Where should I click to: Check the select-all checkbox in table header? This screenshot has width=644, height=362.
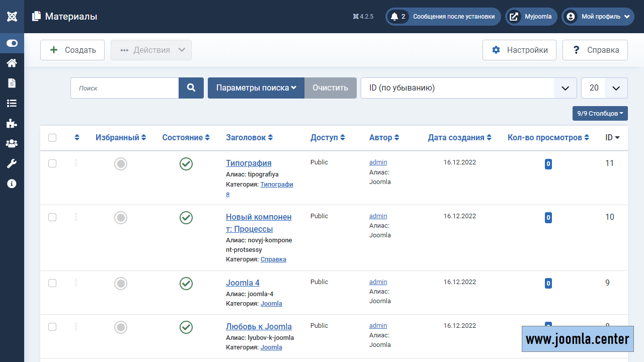pyautogui.click(x=52, y=138)
